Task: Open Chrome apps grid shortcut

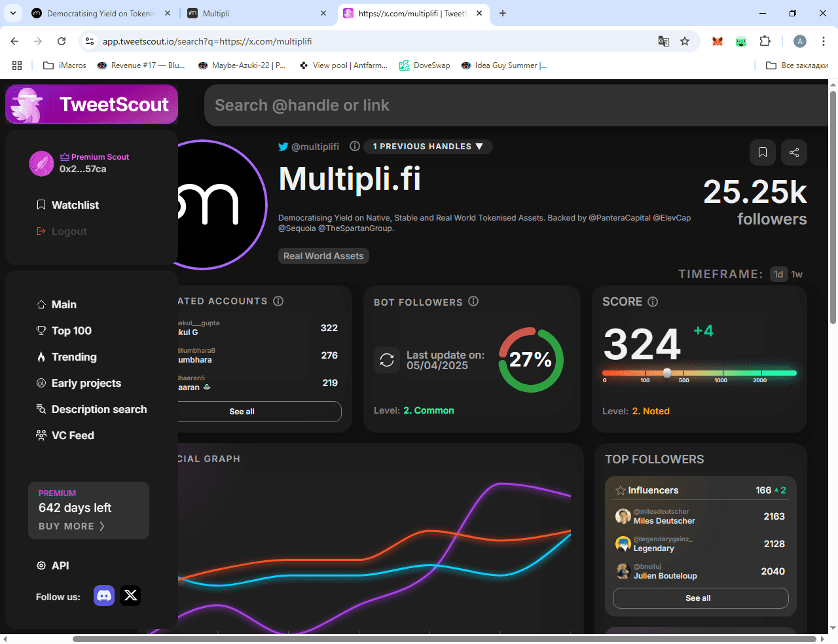Action: (x=17, y=65)
